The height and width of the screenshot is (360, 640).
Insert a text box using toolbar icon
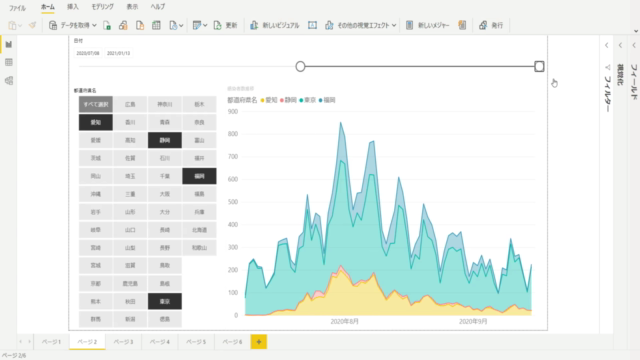[x=312, y=25]
